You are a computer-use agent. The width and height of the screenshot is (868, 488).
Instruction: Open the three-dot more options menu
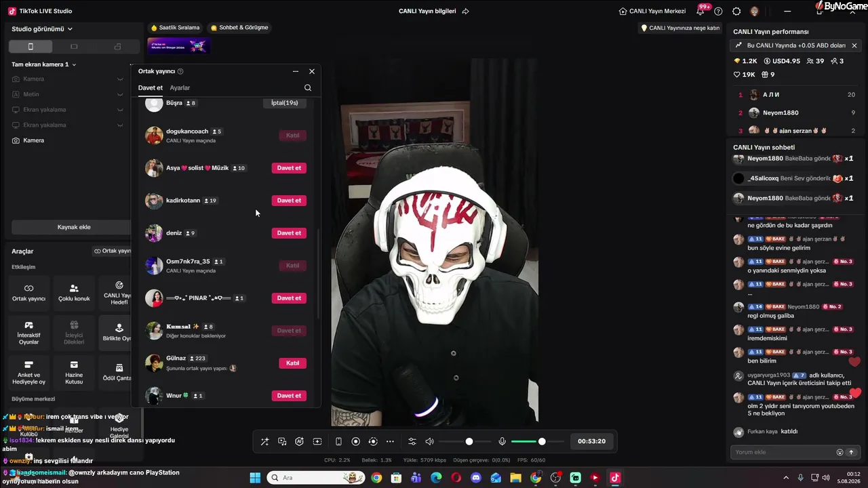point(390,441)
